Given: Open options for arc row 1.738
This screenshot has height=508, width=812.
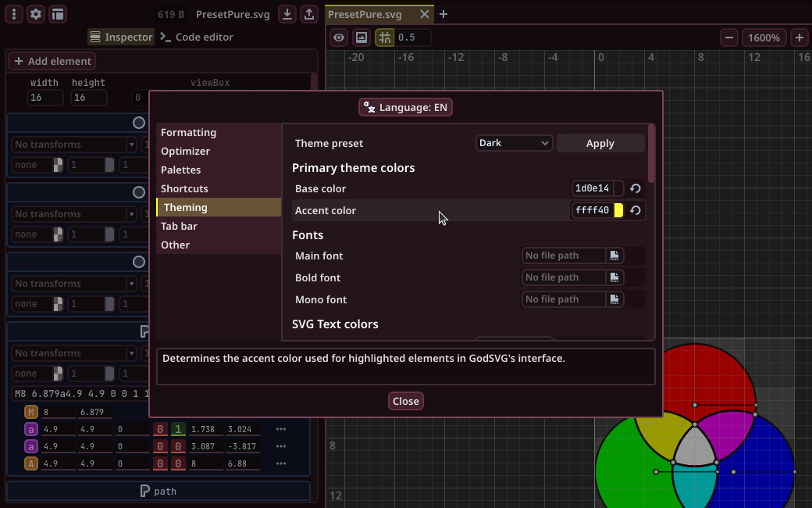Looking at the screenshot, I should [x=280, y=429].
